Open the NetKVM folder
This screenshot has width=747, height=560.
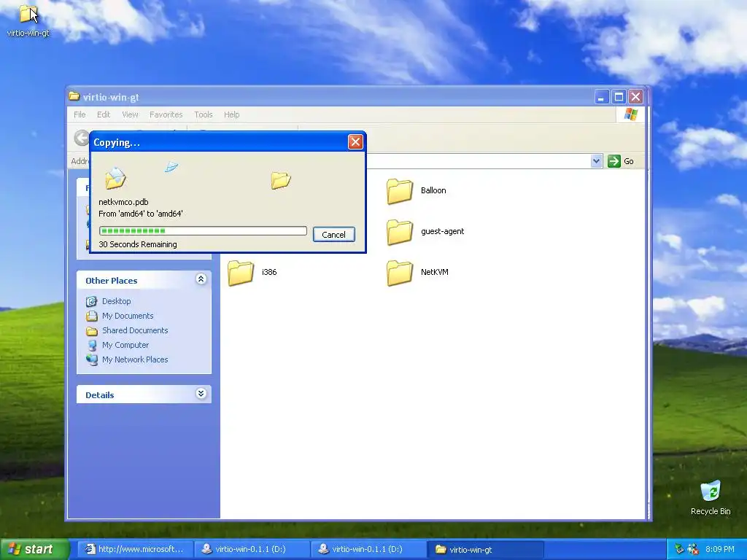tap(399, 273)
